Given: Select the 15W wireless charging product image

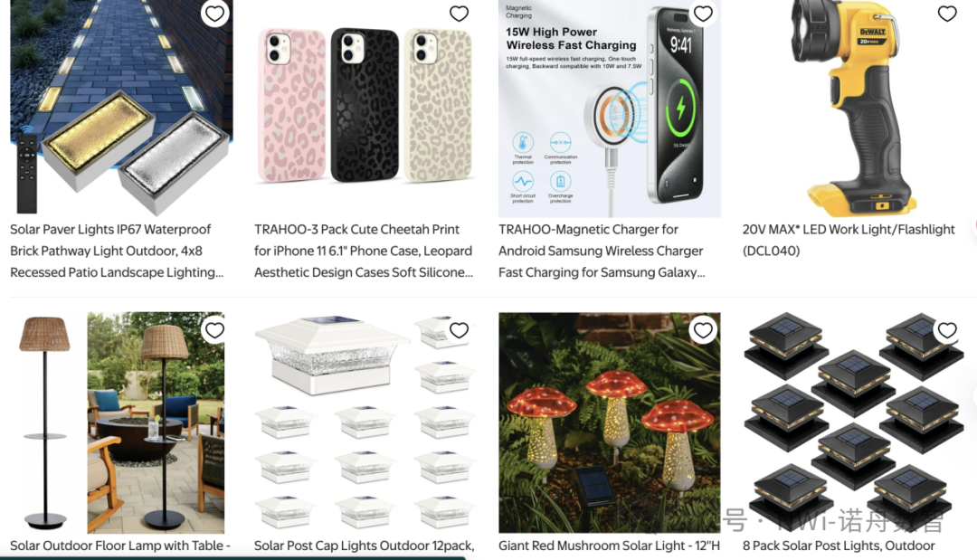Looking at the screenshot, I should pos(610,109).
